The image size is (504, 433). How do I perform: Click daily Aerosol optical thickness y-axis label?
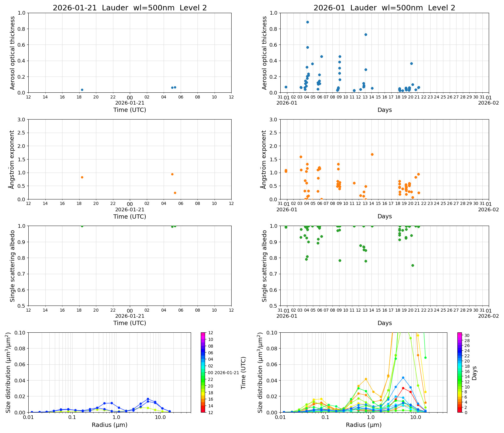click(12, 53)
